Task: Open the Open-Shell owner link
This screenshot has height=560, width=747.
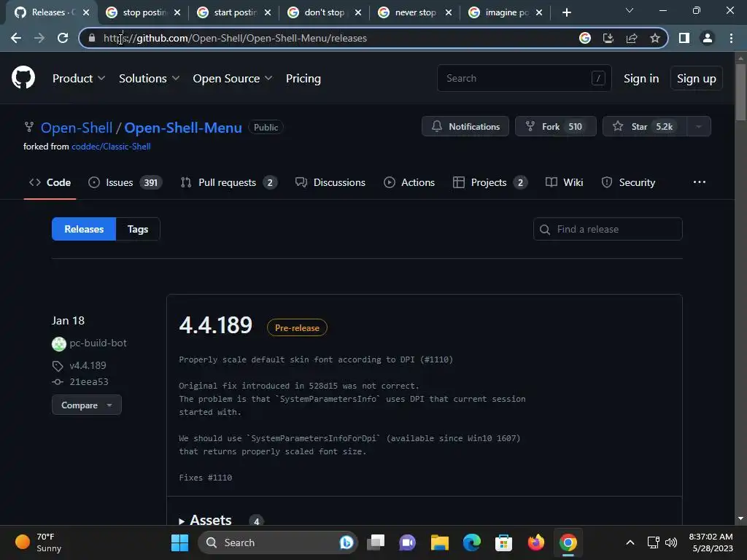Action: coord(76,128)
